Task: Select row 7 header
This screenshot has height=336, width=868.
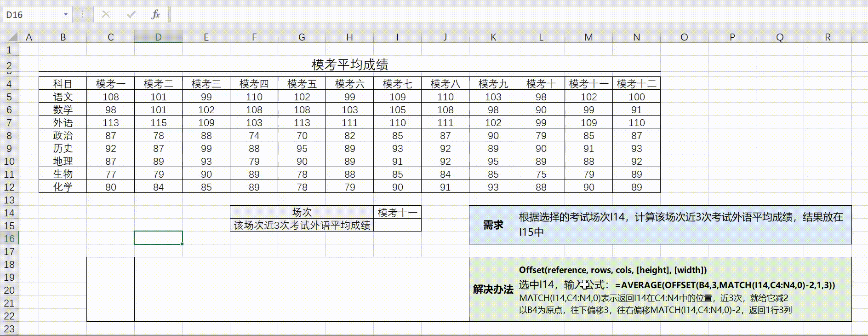Action: (x=10, y=122)
